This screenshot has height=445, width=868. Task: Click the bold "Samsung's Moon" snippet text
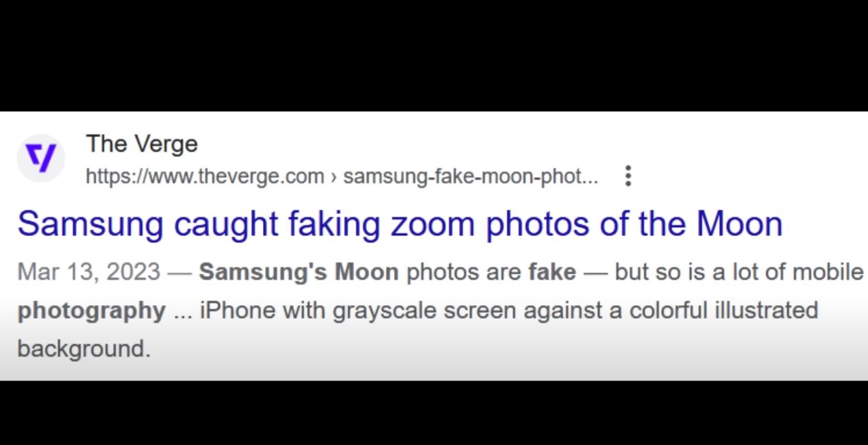coord(299,272)
